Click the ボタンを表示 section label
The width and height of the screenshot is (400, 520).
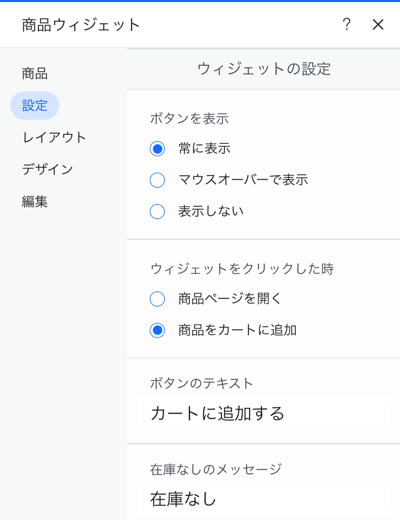pos(189,118)
